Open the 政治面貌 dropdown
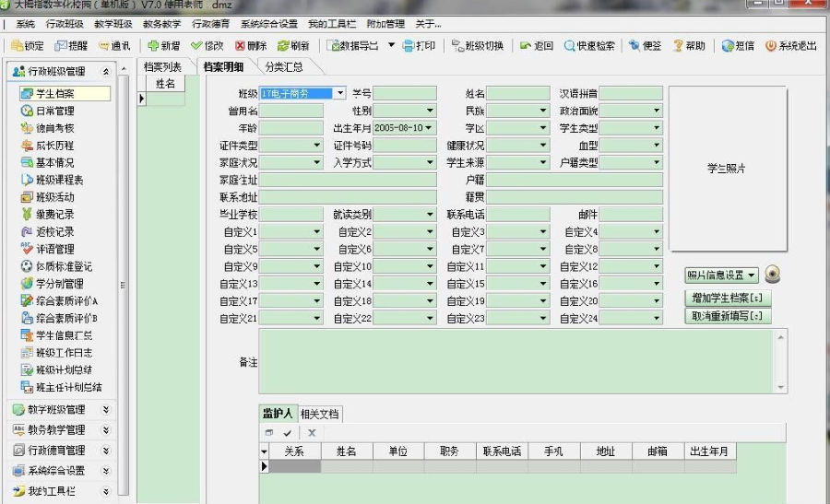Screen dimensions: 830x504 (657, 111)
